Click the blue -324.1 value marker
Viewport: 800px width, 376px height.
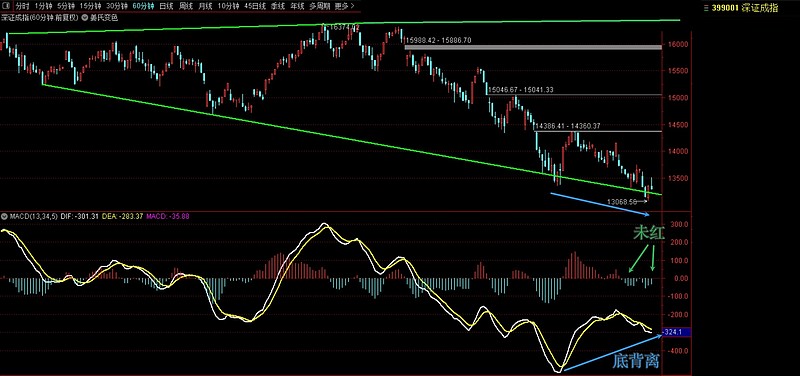point(676,332)
